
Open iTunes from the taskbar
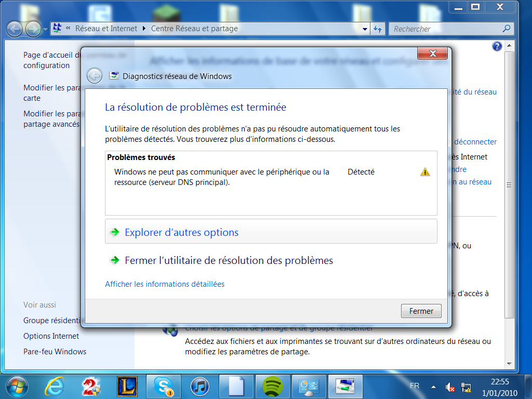(x=200, y=387)
